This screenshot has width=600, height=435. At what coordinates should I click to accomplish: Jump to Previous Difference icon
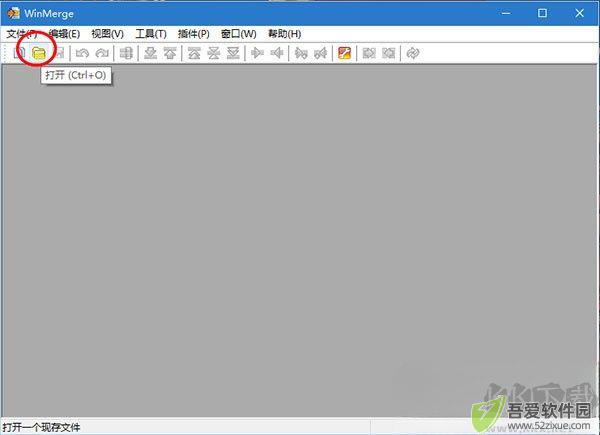[x=170, y=53]
